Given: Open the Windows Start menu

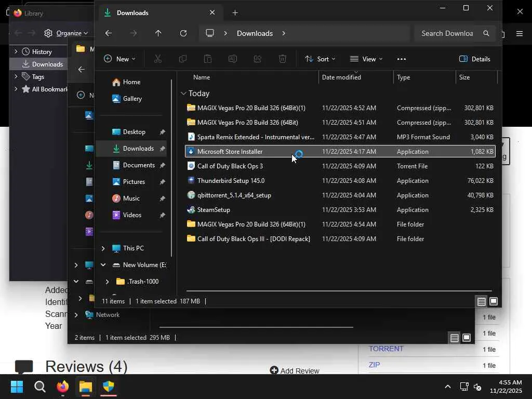Looking at the screenshot, I should pos(17,387).
